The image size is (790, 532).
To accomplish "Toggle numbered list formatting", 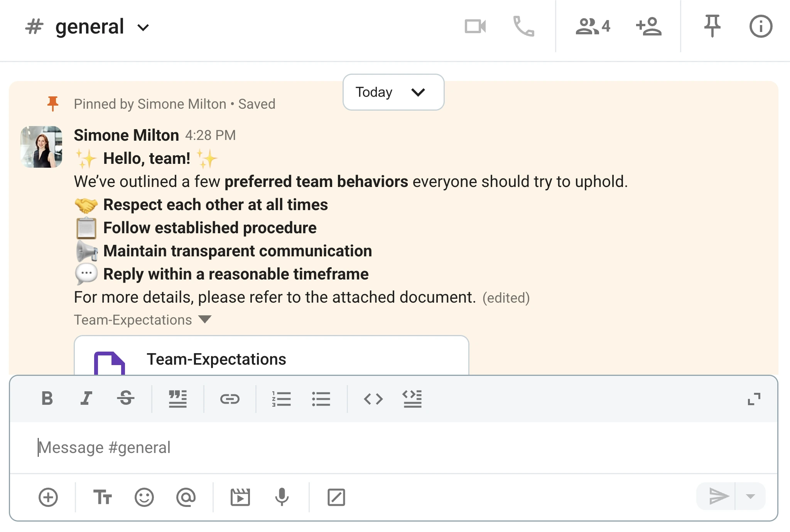I will (281, 399).
